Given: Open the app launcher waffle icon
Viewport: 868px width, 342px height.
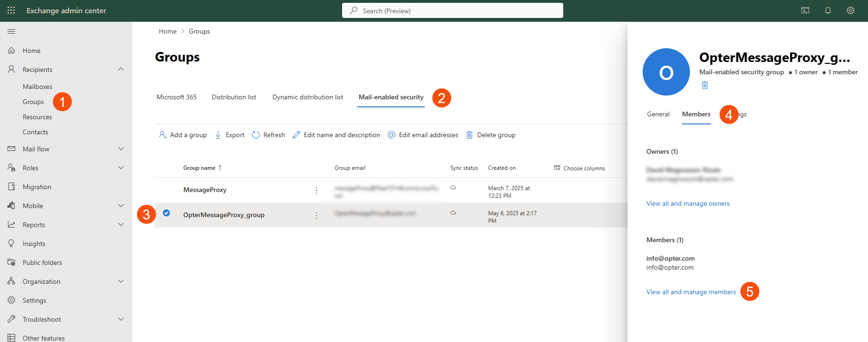Looking at the screenshot, I should (x=11, y=10).
